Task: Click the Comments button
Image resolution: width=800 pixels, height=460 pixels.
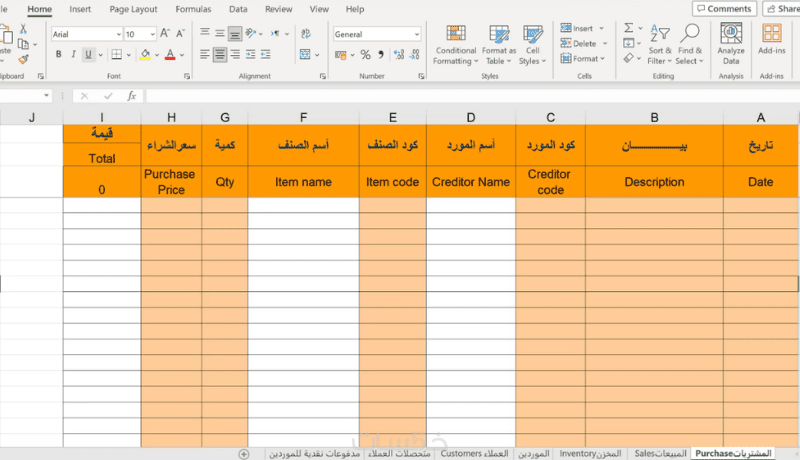Action: (724, 9)
